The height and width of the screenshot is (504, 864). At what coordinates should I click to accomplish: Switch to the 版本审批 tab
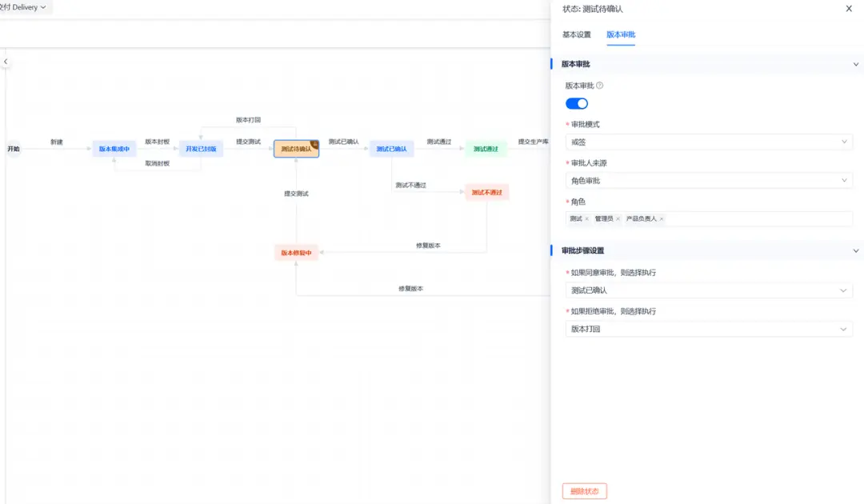click(x=621, y=34)
